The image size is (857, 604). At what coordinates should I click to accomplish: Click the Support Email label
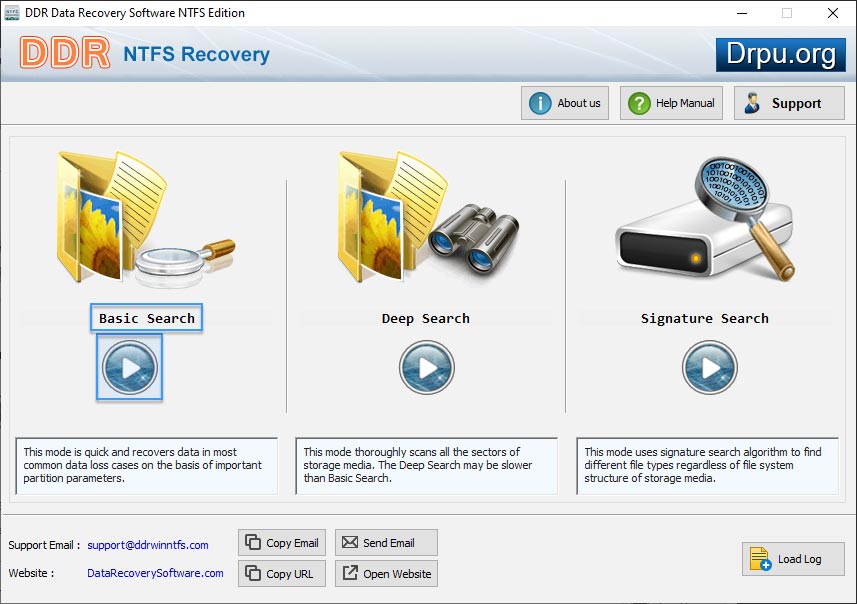44,545
